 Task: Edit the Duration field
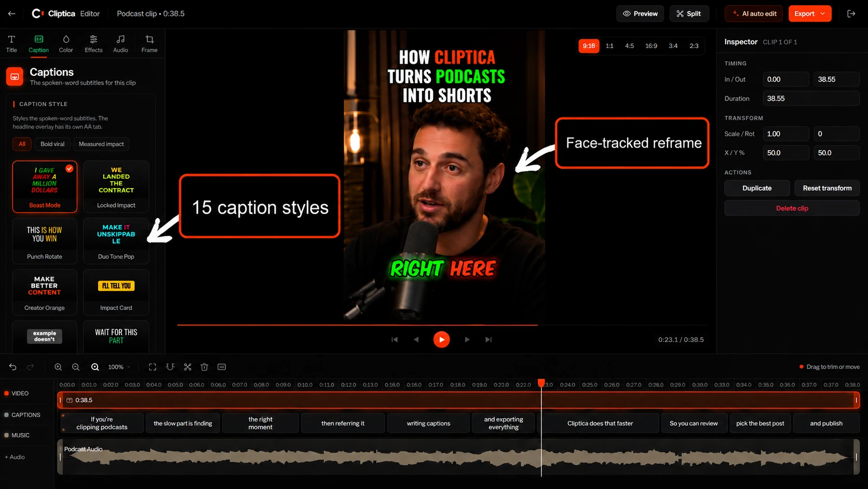point(811,98)
